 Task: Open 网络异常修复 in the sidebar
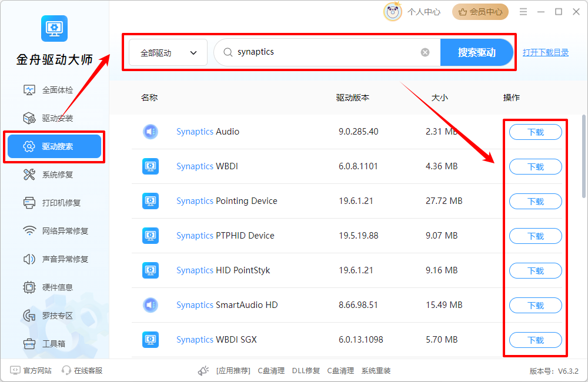pos(54,231)
